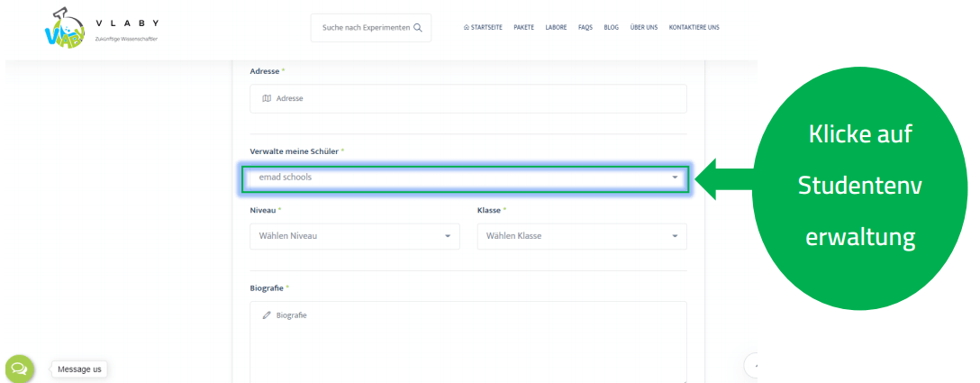
Task: Go to Startseite in the navigation
Action: coord(482,27)
